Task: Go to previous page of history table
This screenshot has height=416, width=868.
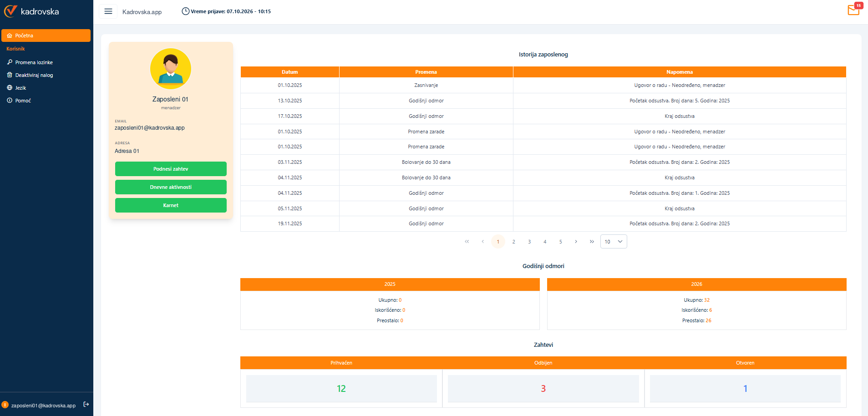Action: pyautogui.click(x=482, y=242)
